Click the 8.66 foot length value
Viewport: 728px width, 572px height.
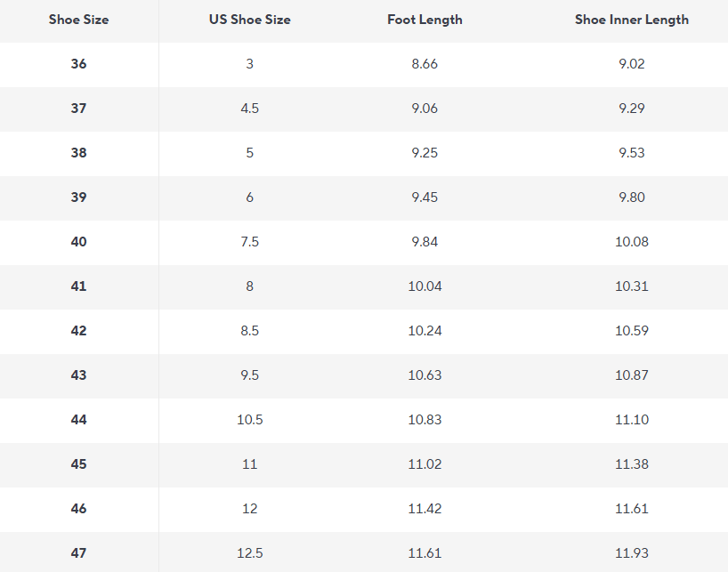coord(425,63)
